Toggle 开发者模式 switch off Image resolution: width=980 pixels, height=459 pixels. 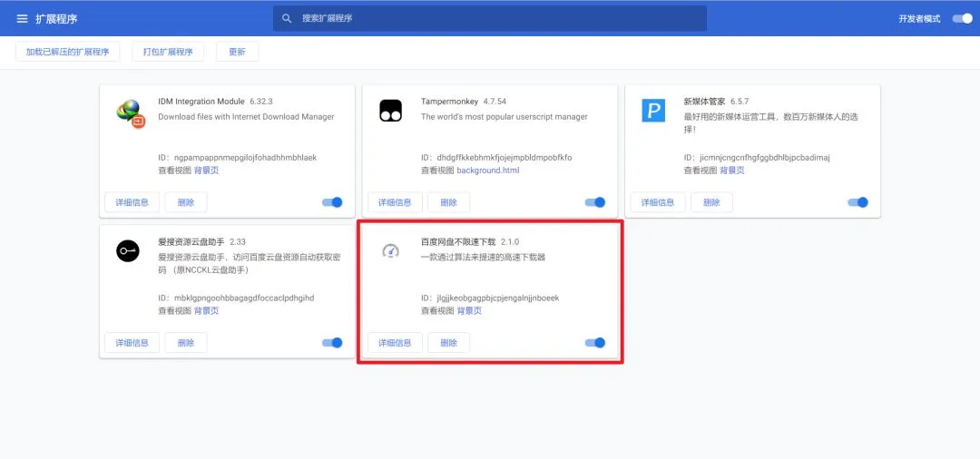pyautogui.click(x=962, y=19)
